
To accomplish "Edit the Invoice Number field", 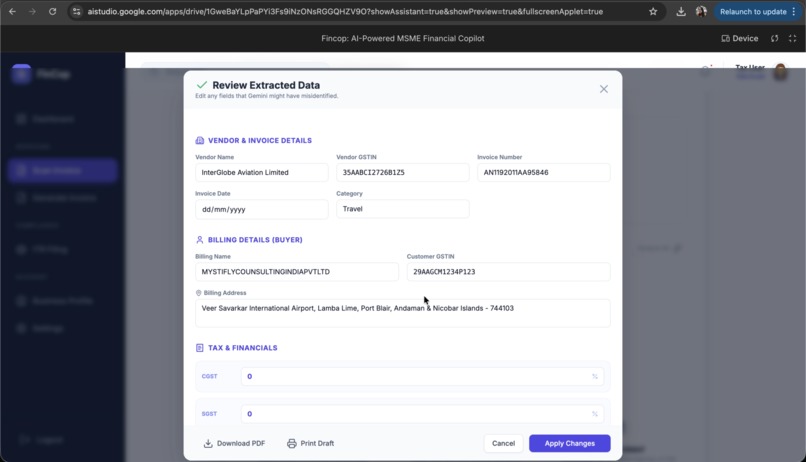I will [543, 172].
